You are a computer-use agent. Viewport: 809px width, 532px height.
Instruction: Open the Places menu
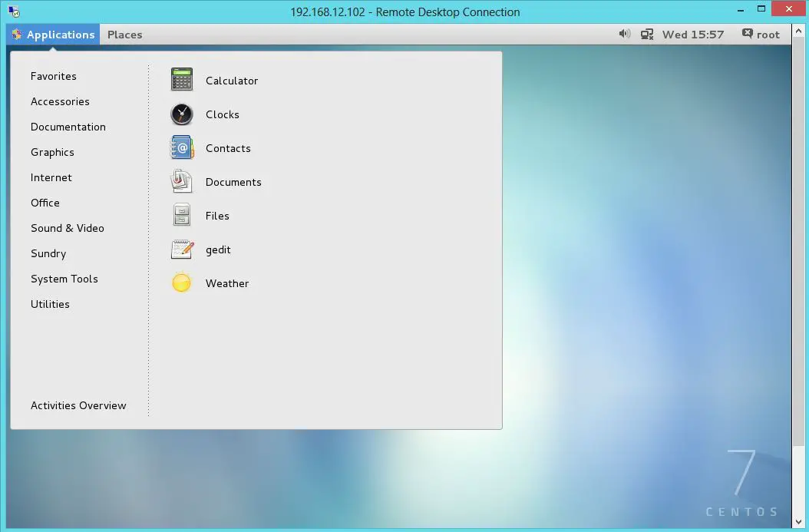coord(124,35)
